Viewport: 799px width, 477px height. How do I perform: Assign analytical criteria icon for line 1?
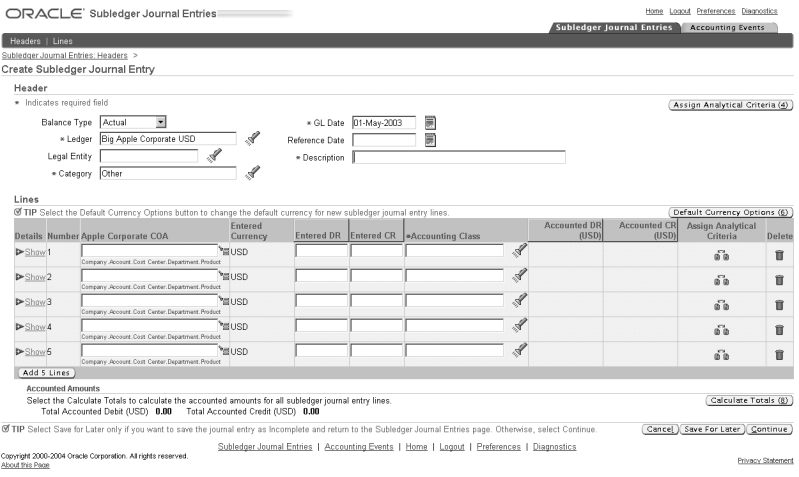click(x=721, y=255)
